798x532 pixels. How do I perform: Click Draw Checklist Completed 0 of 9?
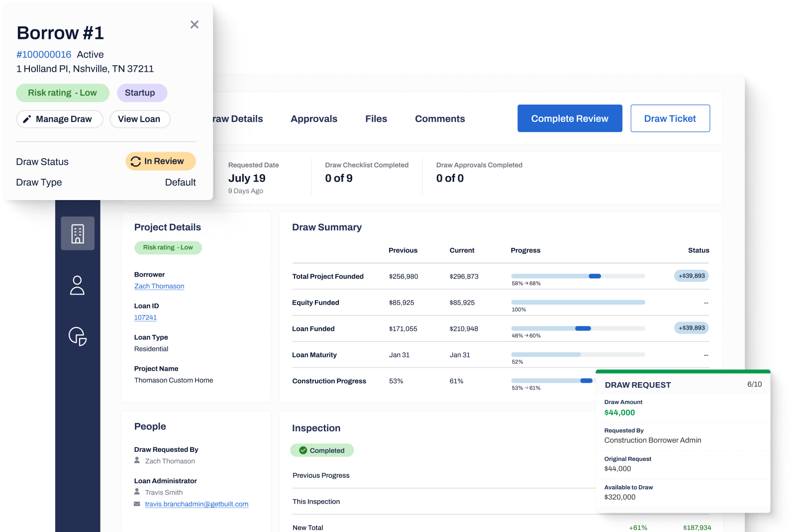(339, 178)
